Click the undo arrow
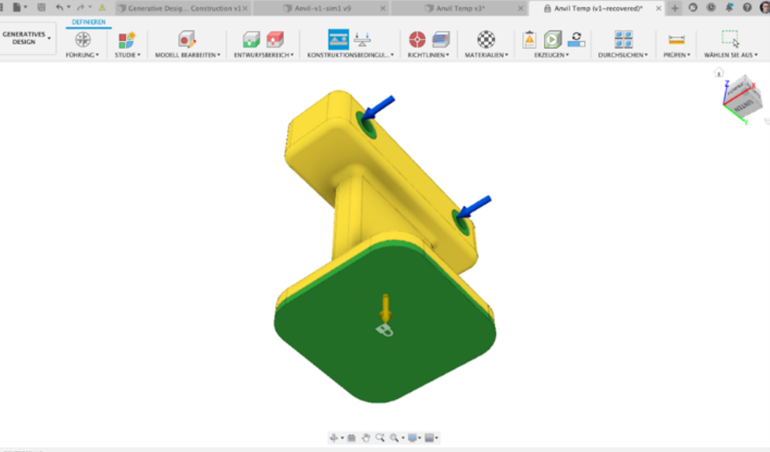 click(x=59, y=7)
